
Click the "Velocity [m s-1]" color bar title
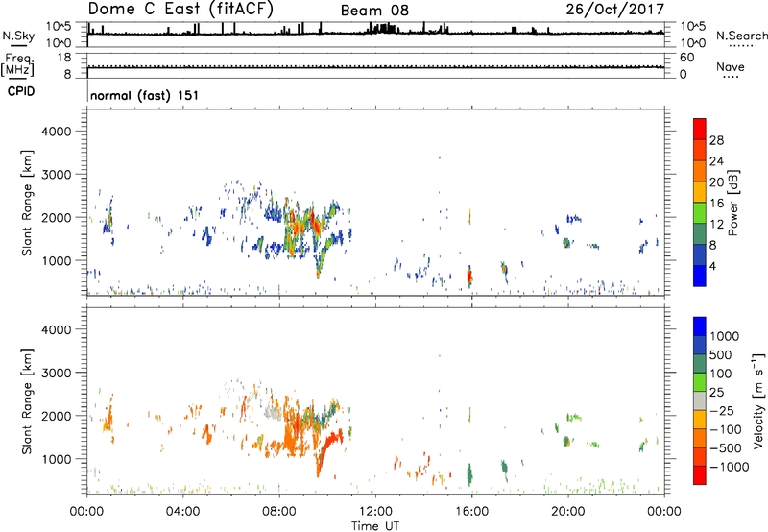759,400
